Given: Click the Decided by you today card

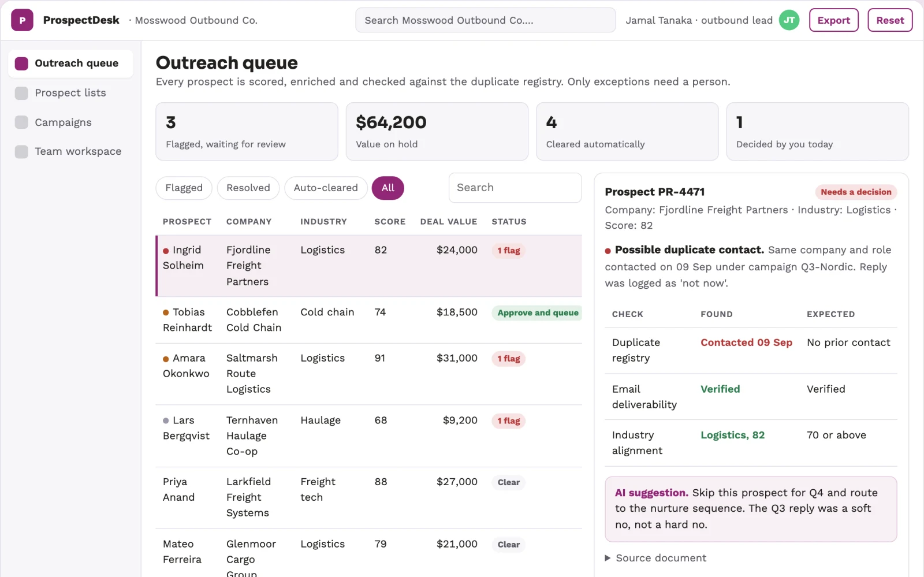Looking at the screenshot, I should 817,132.
